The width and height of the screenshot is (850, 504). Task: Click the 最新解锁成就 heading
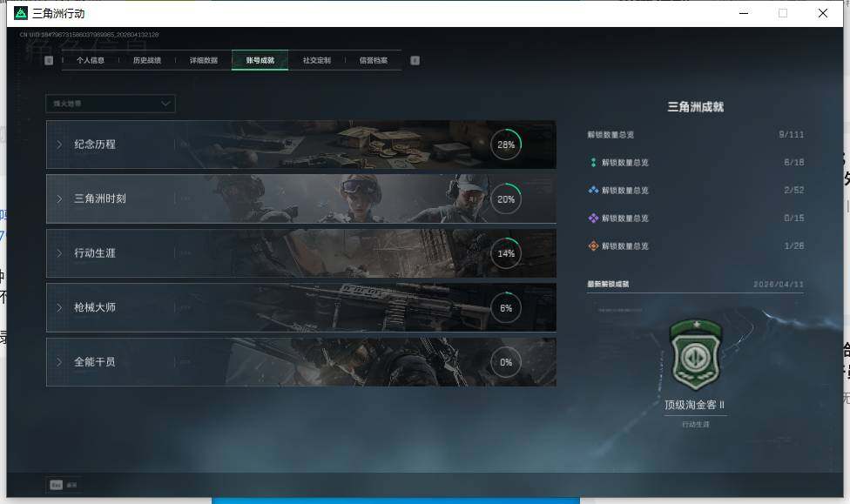(608, 284)
